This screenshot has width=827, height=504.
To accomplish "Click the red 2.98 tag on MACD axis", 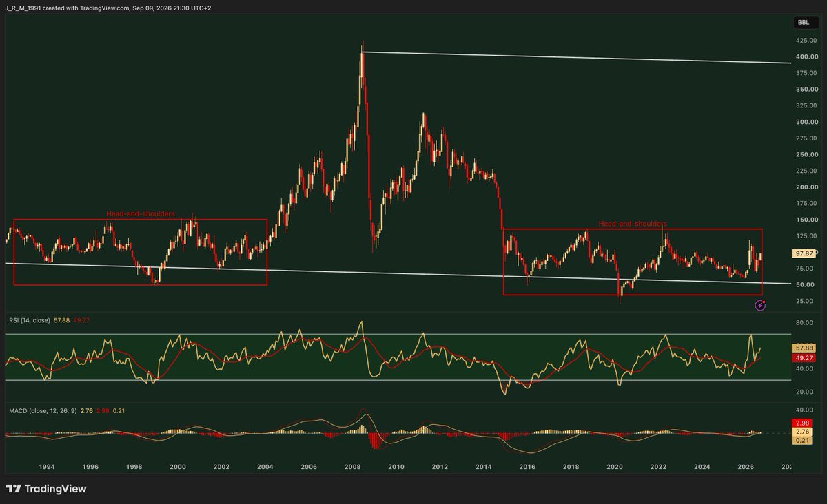I will [x=804, y=422].
